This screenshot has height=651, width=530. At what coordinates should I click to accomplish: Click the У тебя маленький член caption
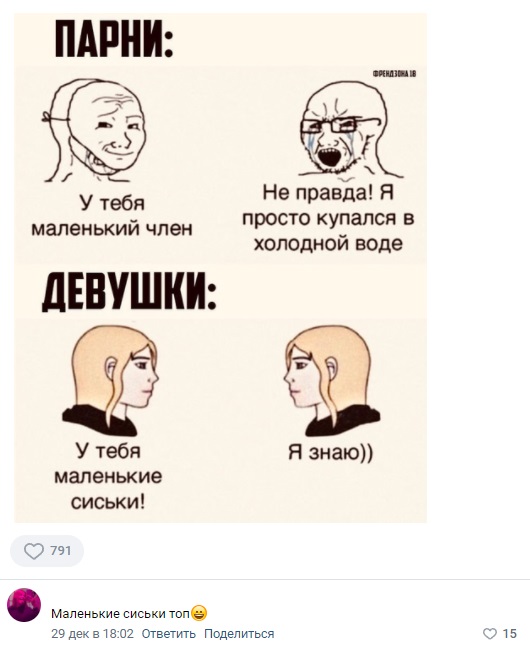(112, 216)
